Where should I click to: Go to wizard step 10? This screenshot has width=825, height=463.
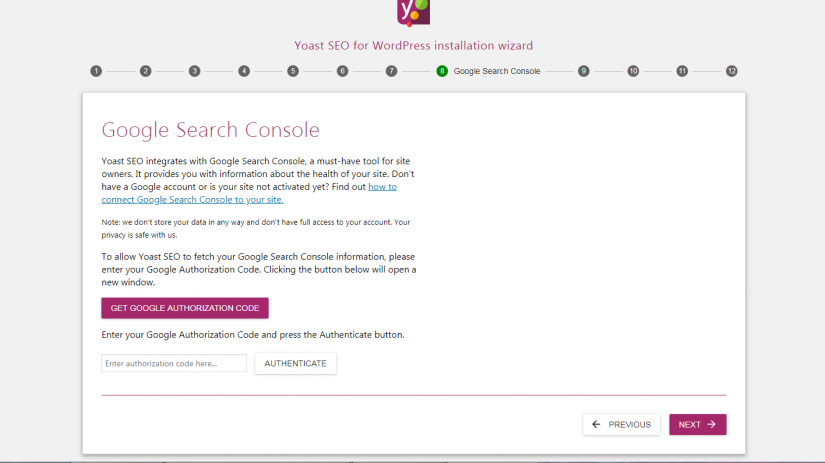point(633,71)
